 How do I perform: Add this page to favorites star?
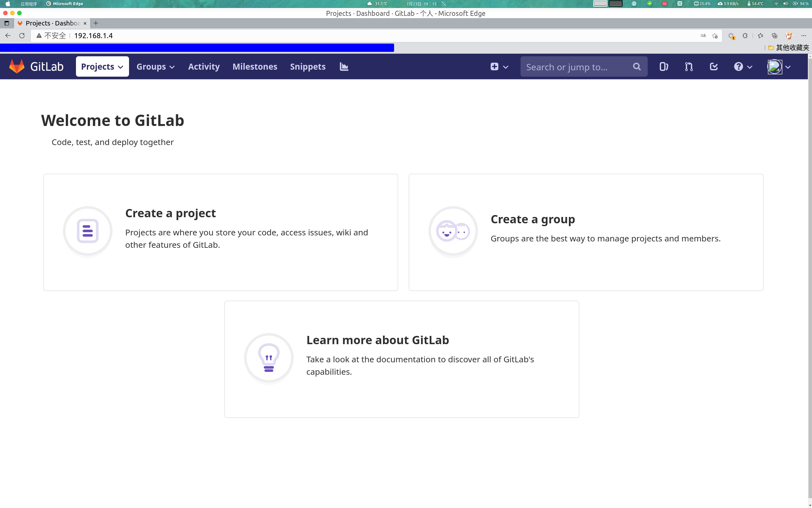click(x=715, y=36)
